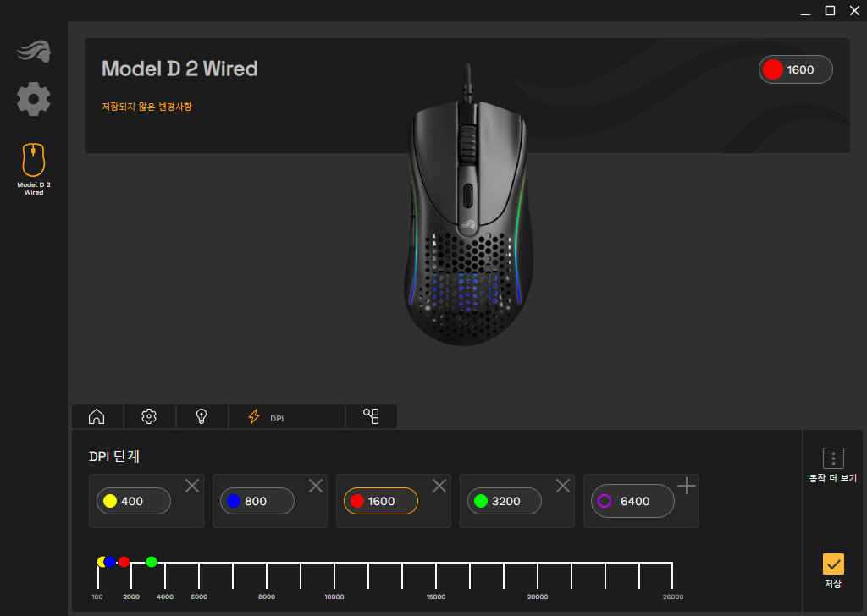This screenshot has height=616, width=867.
Task: Click blue color dot of 800 DPI
Action: [x=234, y=501]
